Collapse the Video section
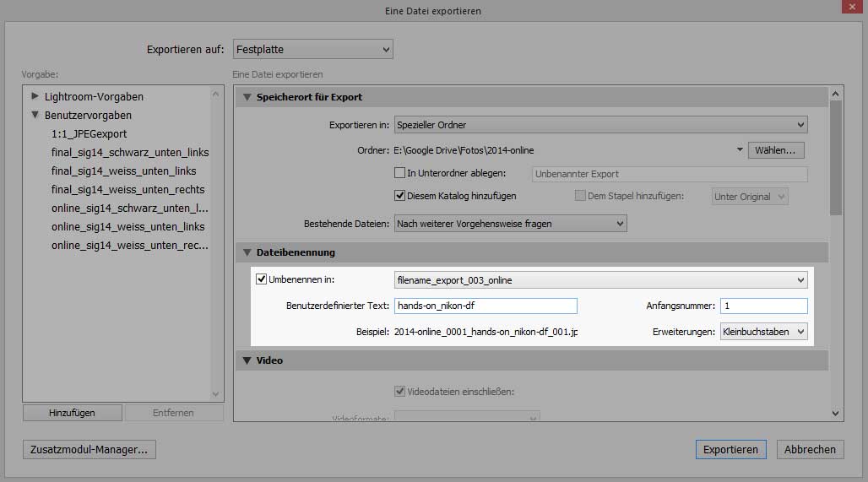This screenshot has height=482, width=868. (247, 360)
